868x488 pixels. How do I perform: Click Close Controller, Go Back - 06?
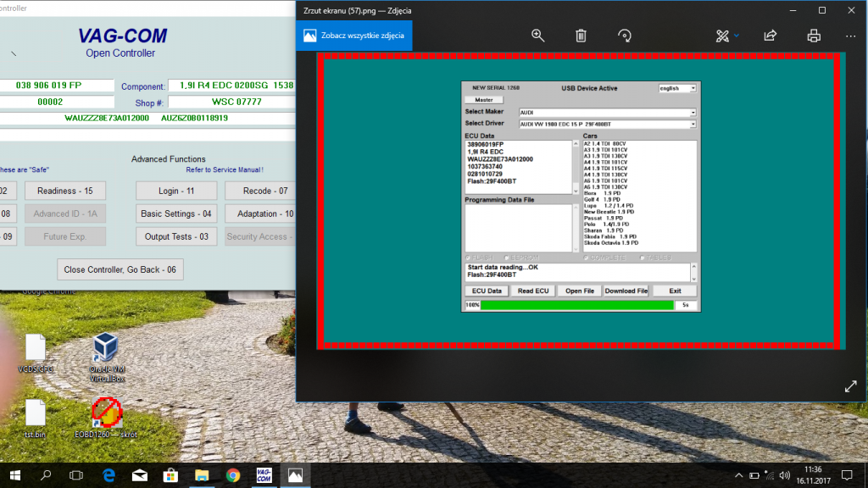coord(120,269)
